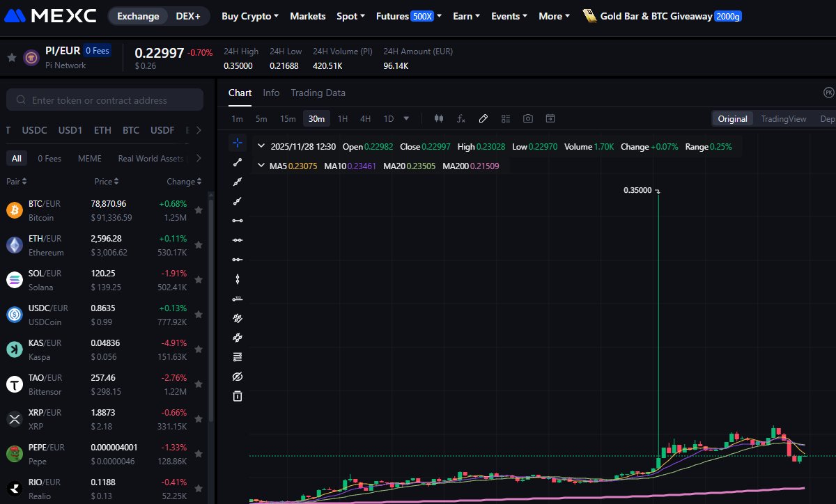
Task: Click the MEXC logo
Action: [x=49, y=15]
